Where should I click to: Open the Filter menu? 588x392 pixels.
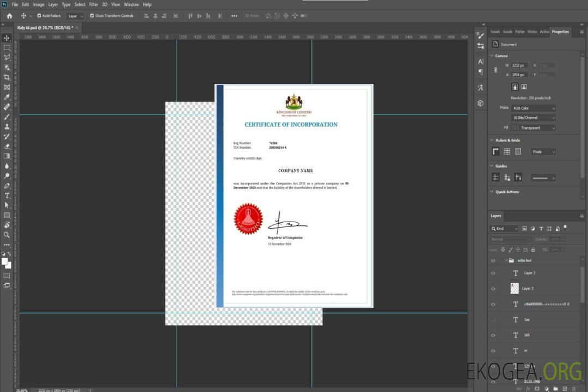[94, 4]
